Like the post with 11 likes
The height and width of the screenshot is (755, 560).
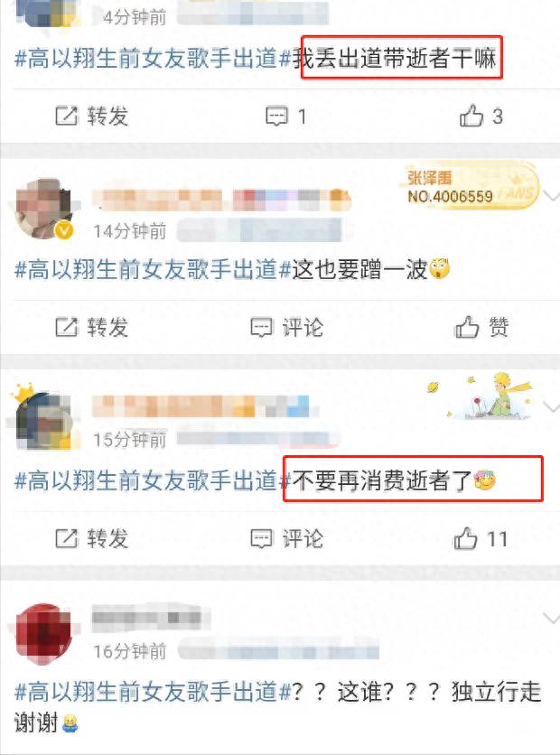[481, 538]
